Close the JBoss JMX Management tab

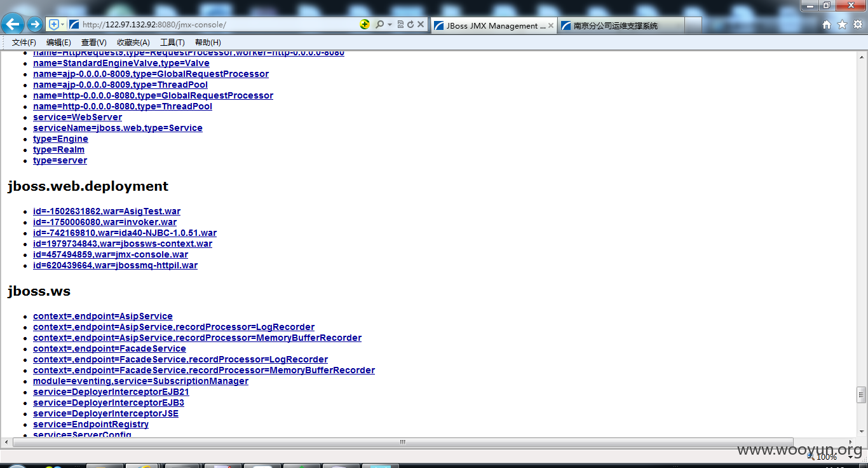tap(551, 26)
